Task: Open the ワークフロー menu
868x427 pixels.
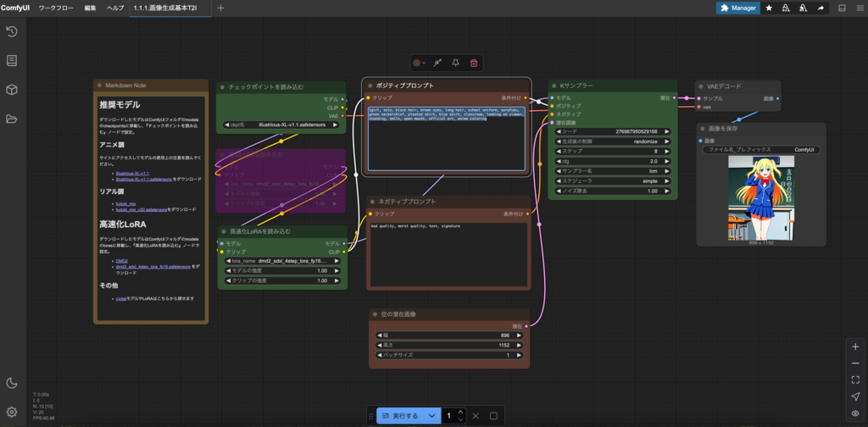Action: (x=56, y=8)
